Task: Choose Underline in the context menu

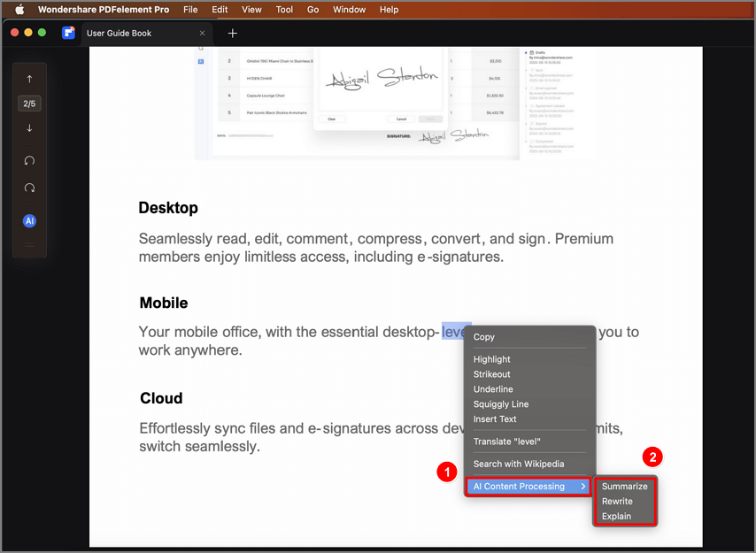Action: click(530, 389)
